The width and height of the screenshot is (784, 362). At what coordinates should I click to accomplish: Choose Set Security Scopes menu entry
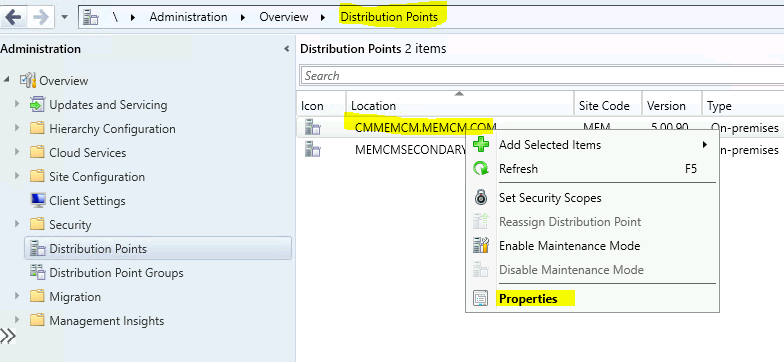[x=592, y=198]
